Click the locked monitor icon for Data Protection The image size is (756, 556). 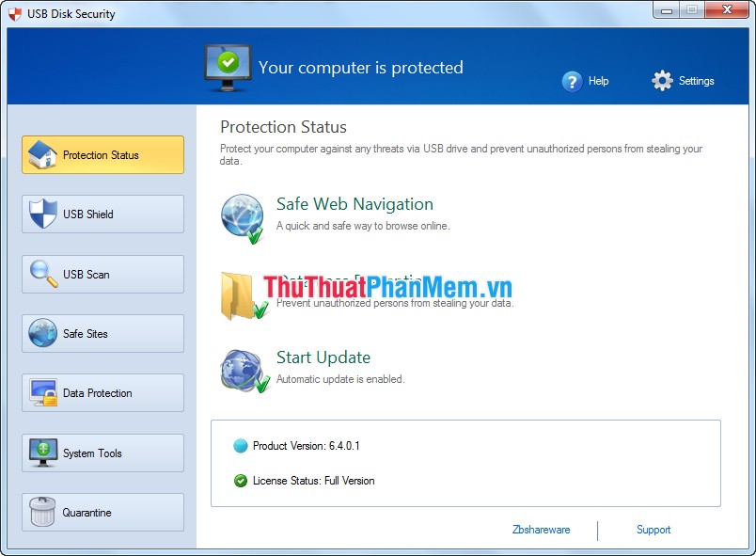click(43, 392)
